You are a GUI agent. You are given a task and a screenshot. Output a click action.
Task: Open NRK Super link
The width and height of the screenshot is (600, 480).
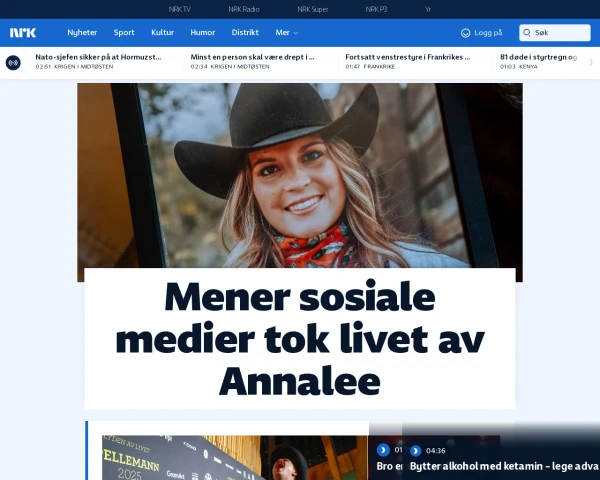[x=313, y=8]
